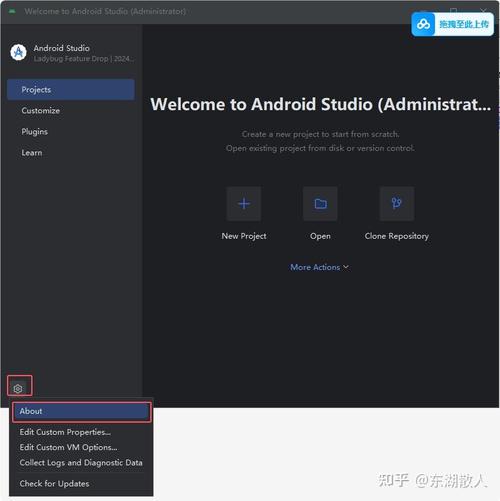Click the window title bar app icon
This screenshot has height=501, width=500.
pyautogui.click(x=12, y=11)
